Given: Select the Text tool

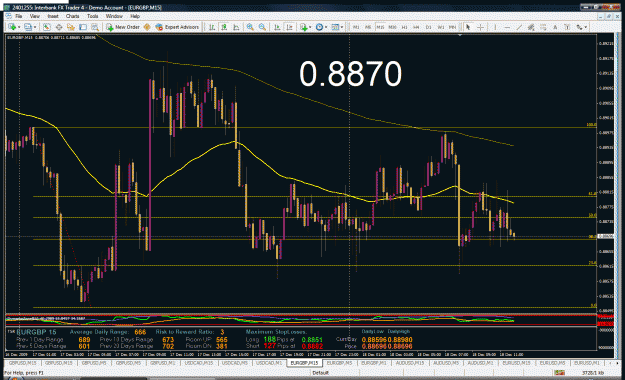Looking at the screenshot, I should coord(555,27).
